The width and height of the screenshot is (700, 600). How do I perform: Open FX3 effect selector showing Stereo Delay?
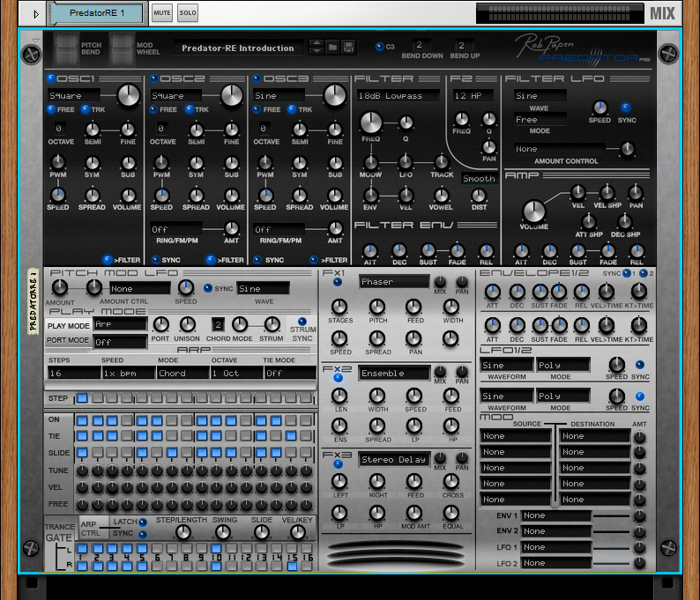[394, 460]
